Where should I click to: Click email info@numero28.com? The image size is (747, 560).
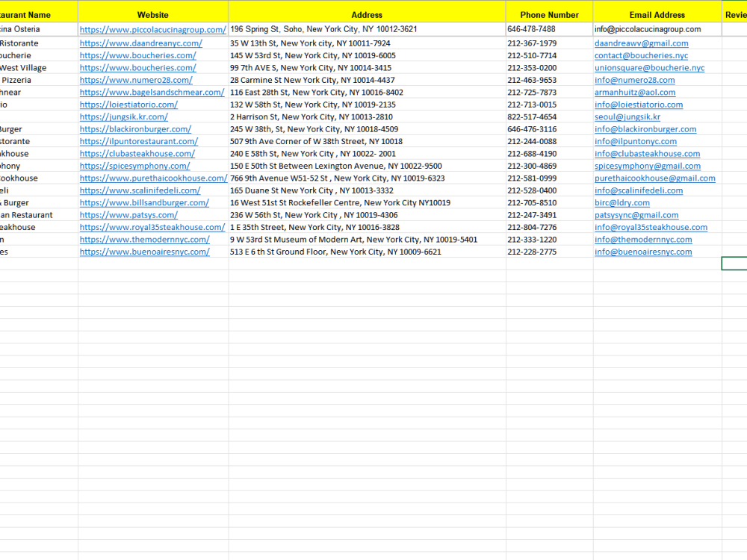634,81
